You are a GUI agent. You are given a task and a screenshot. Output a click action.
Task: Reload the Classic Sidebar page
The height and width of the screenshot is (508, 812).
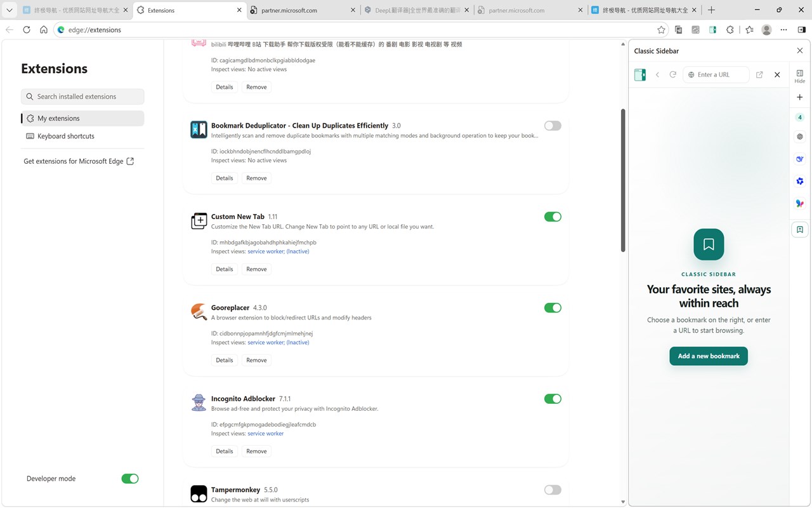[673, 75]
